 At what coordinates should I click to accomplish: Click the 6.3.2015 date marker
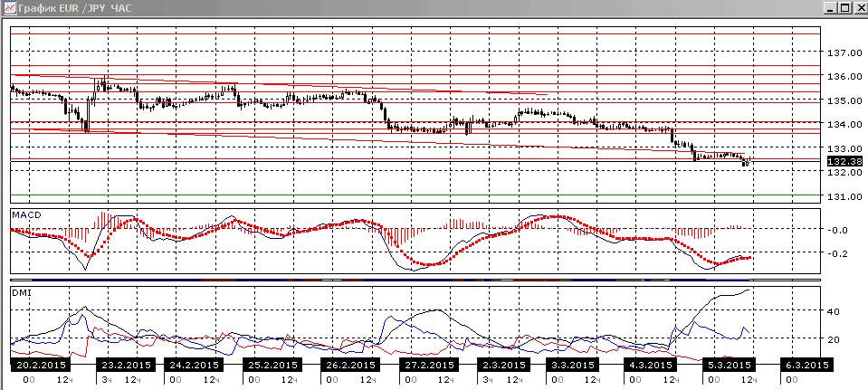(806, 365)
